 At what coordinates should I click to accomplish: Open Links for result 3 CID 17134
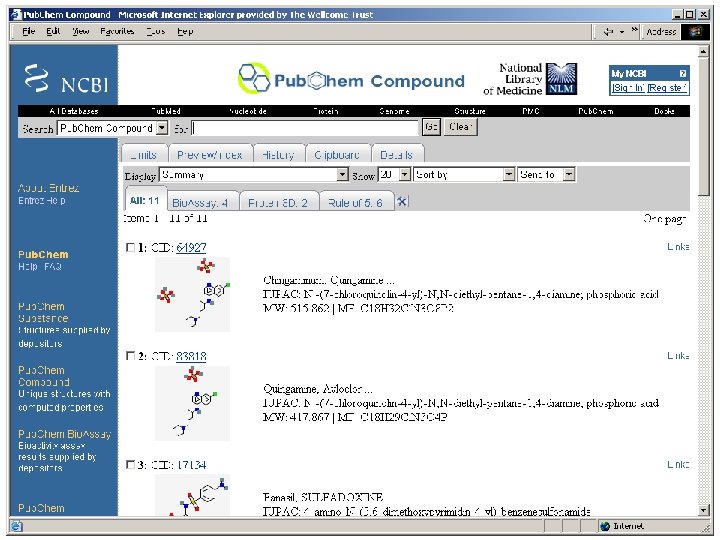tap(678, 464)
